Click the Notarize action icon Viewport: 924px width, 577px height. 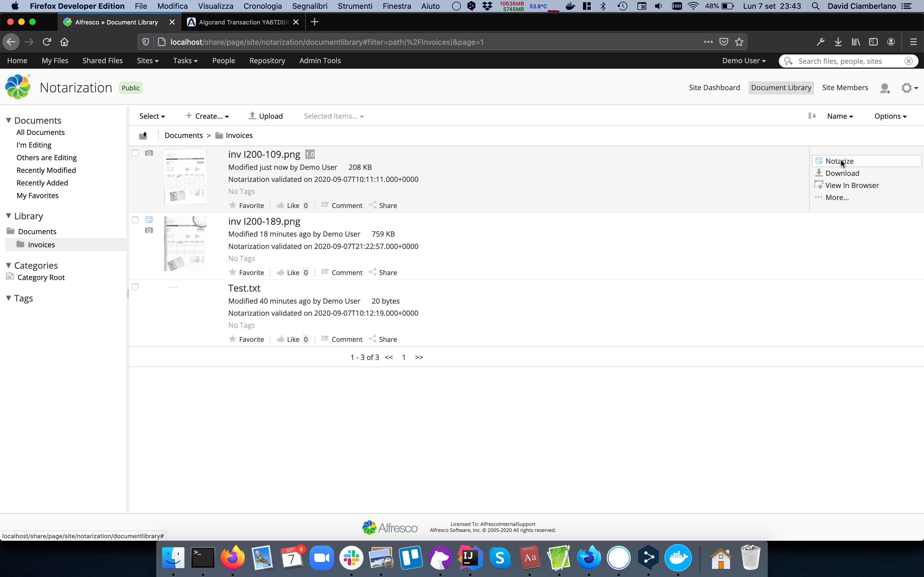coord(819,161)
